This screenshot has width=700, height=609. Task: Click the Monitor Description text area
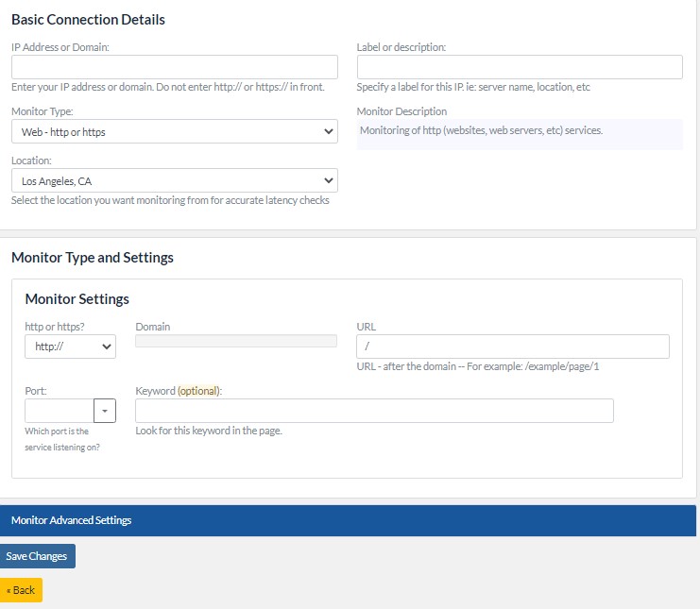click(520, 133)
